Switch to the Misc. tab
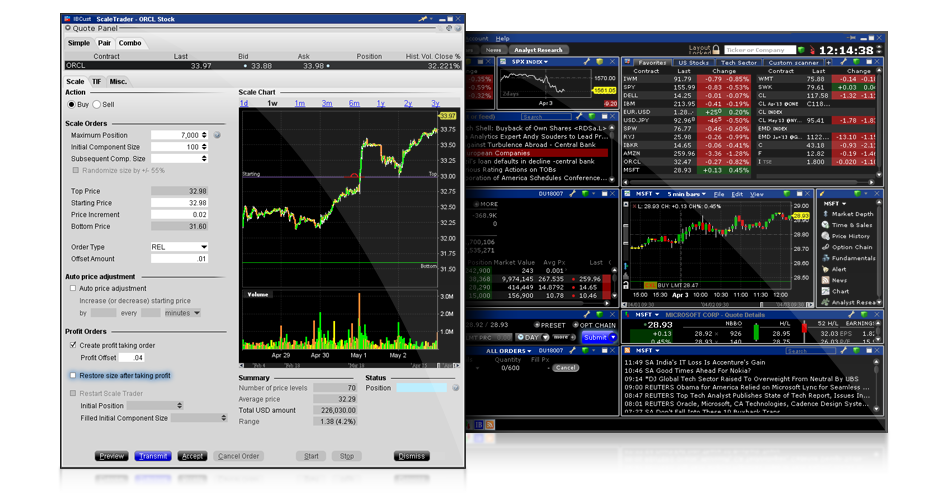This screenshot has width=948, height=500. [x=118, y=81]
